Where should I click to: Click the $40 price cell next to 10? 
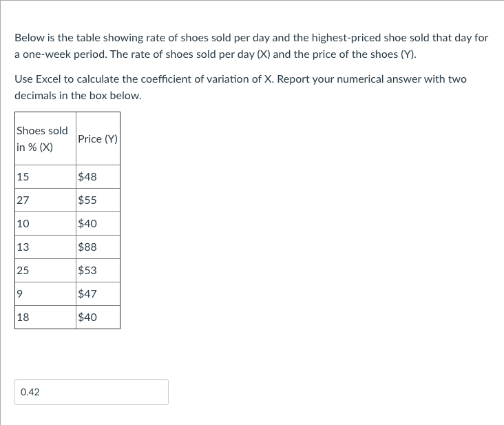tap(98, 223)
